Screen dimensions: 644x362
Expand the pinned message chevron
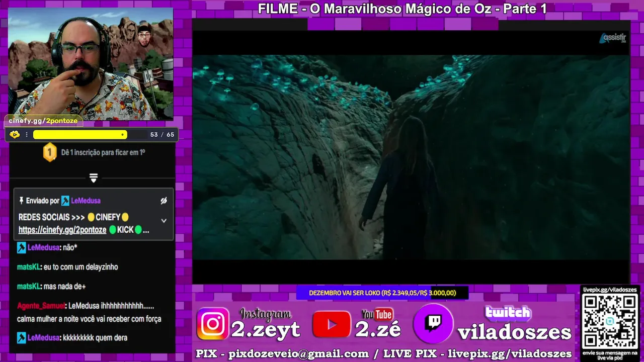click(x=164, y=220)
